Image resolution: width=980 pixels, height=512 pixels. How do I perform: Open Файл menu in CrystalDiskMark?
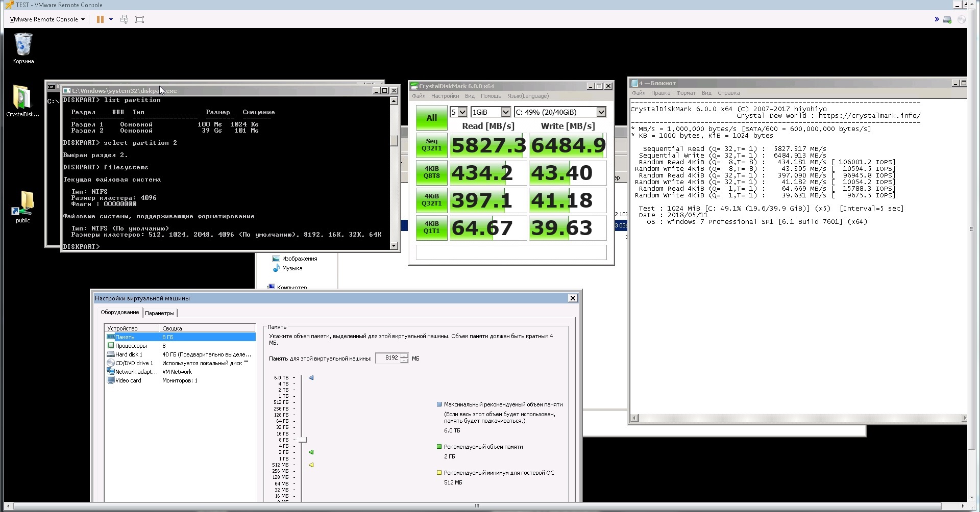coord(419,96)
